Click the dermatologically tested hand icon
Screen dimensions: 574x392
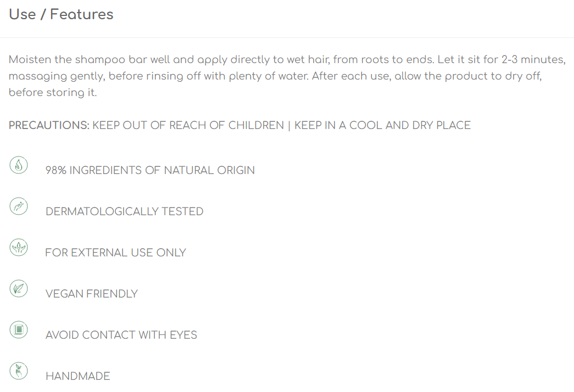click(x=19, y=206)
